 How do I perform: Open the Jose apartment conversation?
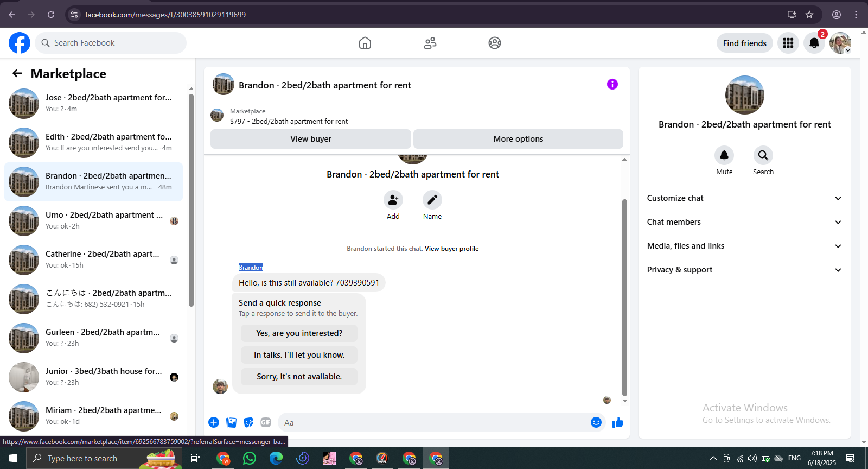(93, 104)
